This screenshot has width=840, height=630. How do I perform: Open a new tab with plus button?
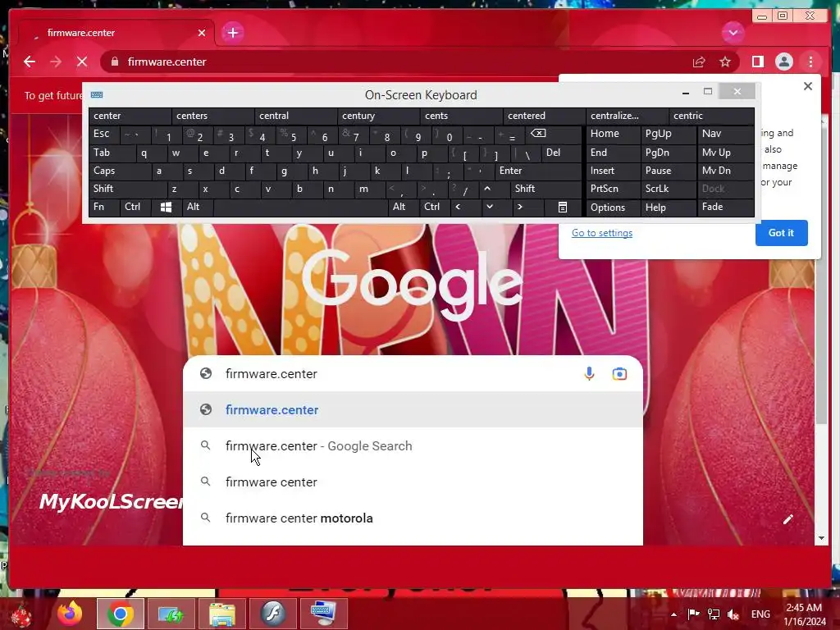click(232, 33)
